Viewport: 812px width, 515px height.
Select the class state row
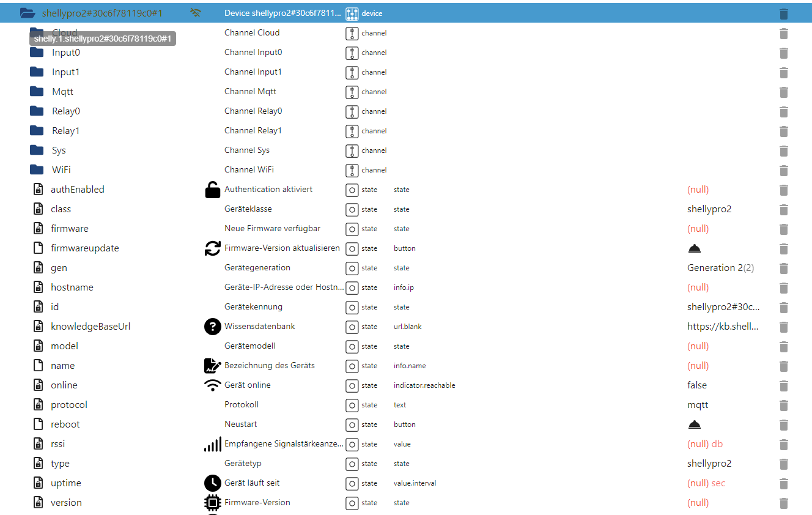tap(406, 209)
